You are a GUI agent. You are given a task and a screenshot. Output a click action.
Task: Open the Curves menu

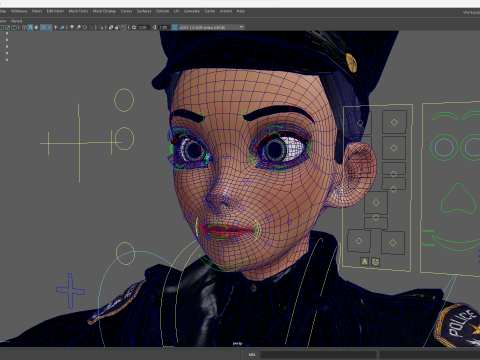(x=126, y=11)
